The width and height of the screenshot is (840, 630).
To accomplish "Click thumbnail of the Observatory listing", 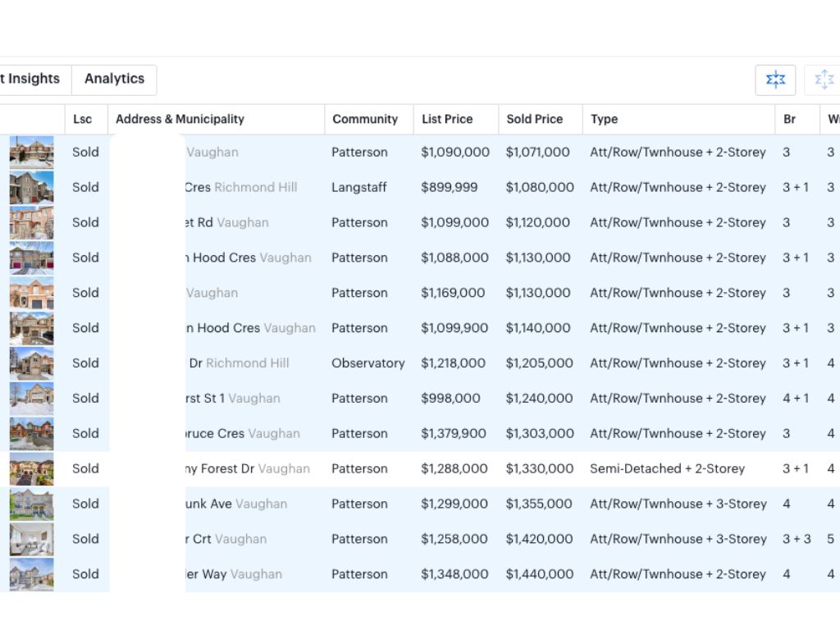I will click(31, 363).
